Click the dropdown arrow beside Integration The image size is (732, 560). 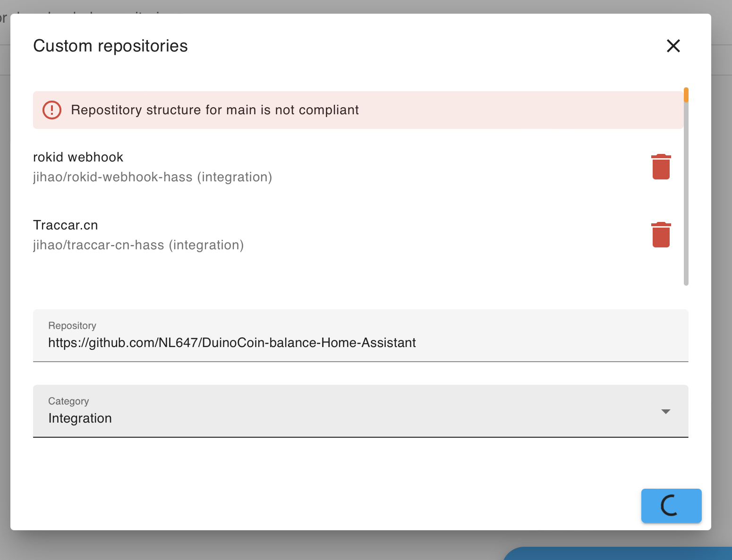coord(666,411)
